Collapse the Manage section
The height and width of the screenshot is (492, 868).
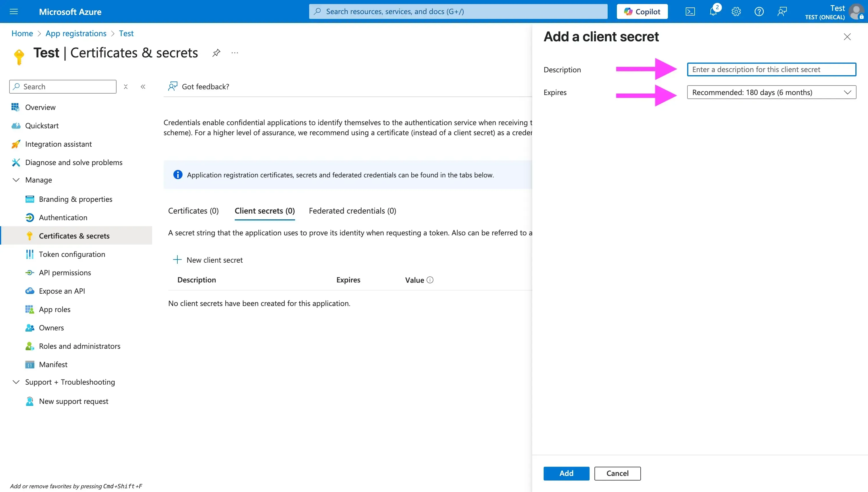(16, 180)
